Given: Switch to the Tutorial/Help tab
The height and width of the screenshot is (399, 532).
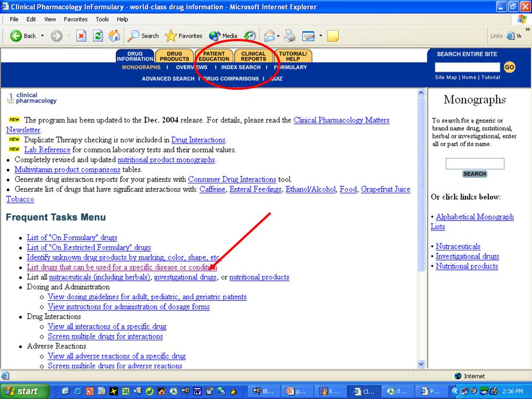Looking at the screenshot, I should [x=293, y=56].
